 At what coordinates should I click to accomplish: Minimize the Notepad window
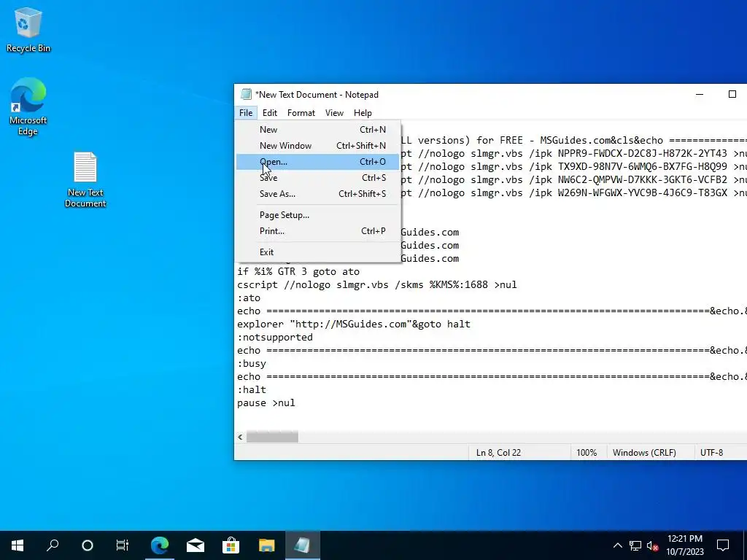pos(700,94)
